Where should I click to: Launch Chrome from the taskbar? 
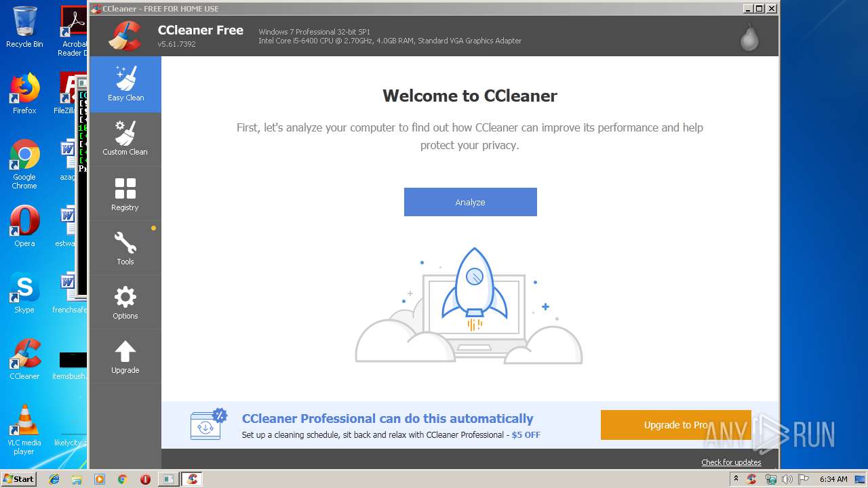pyautogui.click(x=123, y=479)
